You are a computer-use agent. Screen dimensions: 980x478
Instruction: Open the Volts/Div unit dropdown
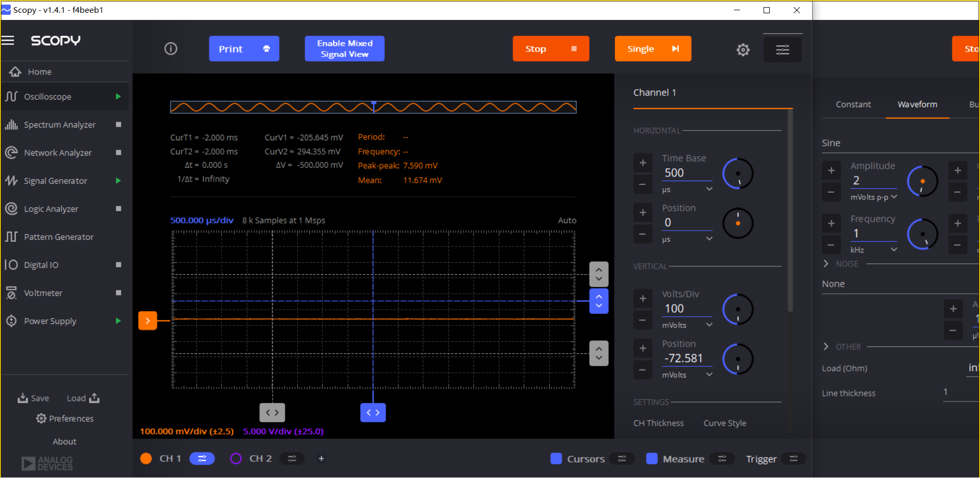coord(687,325)
